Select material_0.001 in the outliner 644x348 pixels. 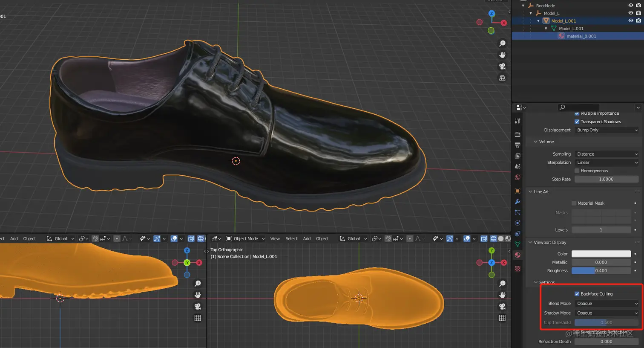581,36
